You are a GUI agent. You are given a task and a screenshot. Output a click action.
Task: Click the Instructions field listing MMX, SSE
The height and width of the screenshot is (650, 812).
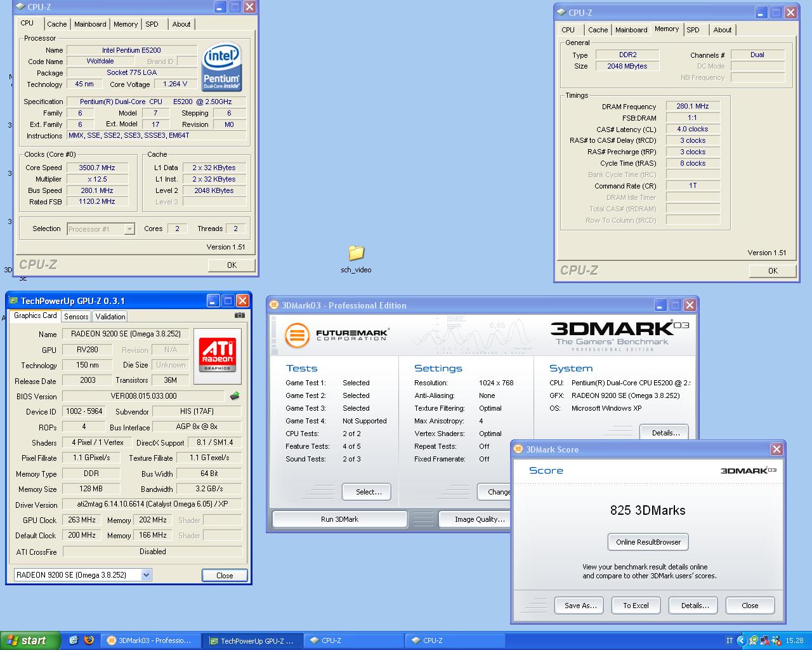tap(156, 135)
